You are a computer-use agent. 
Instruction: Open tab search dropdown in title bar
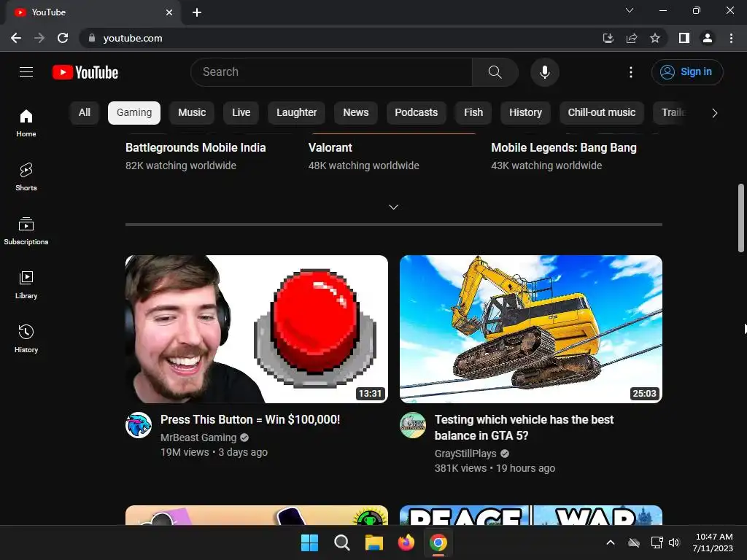click(x=630, y=10)
